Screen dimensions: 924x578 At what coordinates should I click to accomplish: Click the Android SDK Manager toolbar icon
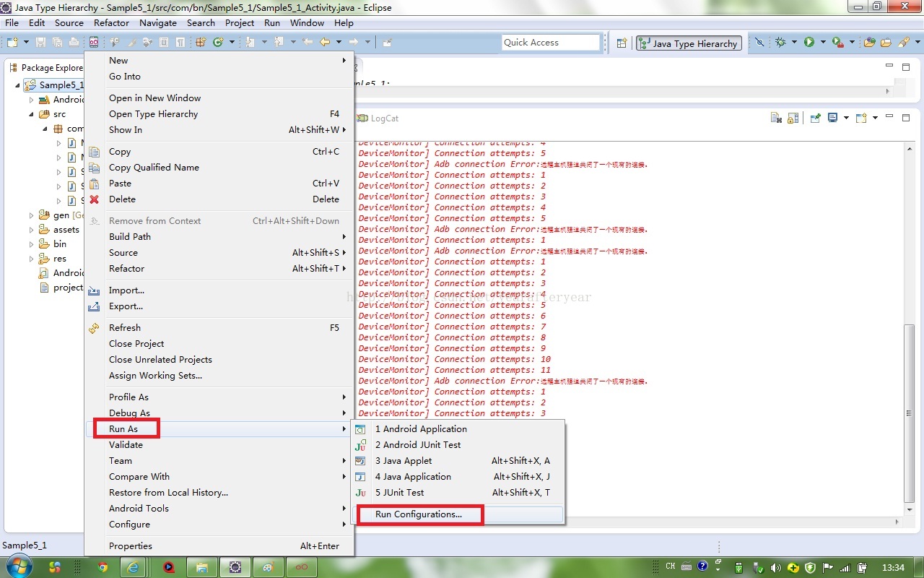pos(94,43)
